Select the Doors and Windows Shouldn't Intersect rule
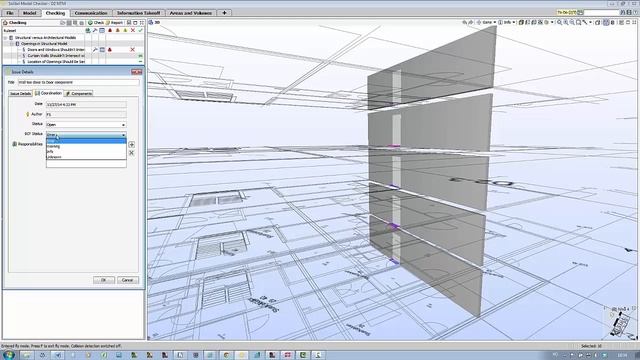The height and width of the screenshot is (360, 640). pos(56,49)
